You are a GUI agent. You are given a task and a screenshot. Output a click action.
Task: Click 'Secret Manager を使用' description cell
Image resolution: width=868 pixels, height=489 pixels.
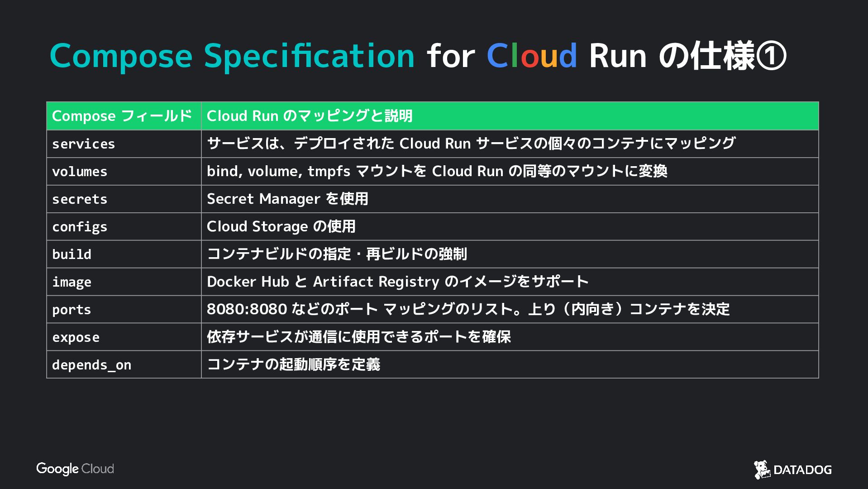(287, 199)
